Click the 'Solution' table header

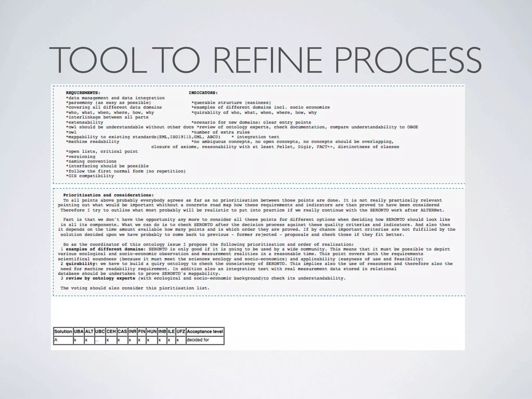(63, 331)
